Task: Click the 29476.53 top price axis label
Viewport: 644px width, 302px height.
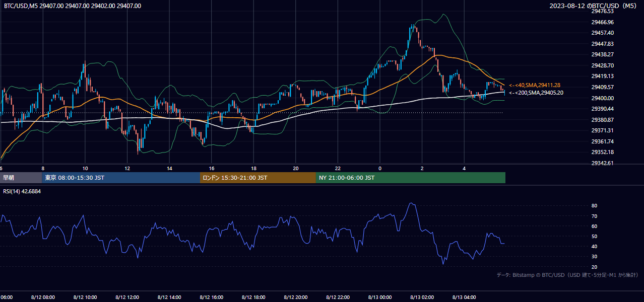Action: [x=602, y=12]
